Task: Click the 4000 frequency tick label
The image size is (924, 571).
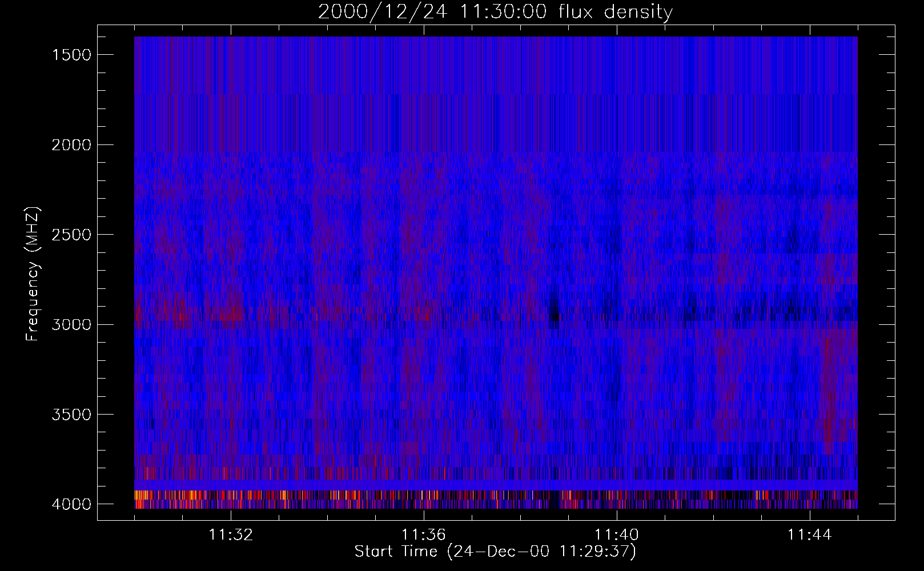Action: [x=71, y=504]
